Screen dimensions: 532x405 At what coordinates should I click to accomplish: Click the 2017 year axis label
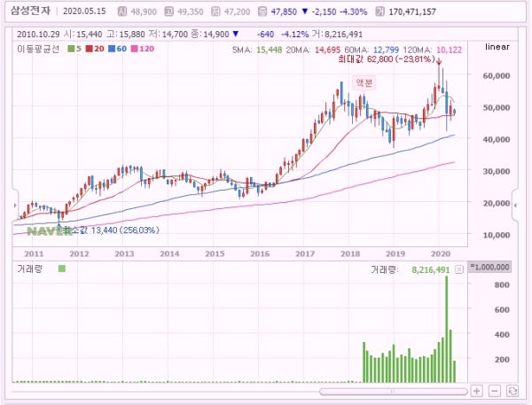click(305, 254)
